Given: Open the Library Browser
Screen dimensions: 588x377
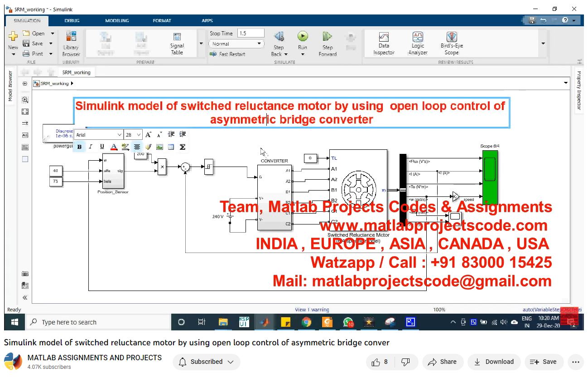Looking at the screenshot, I should 71,44.
